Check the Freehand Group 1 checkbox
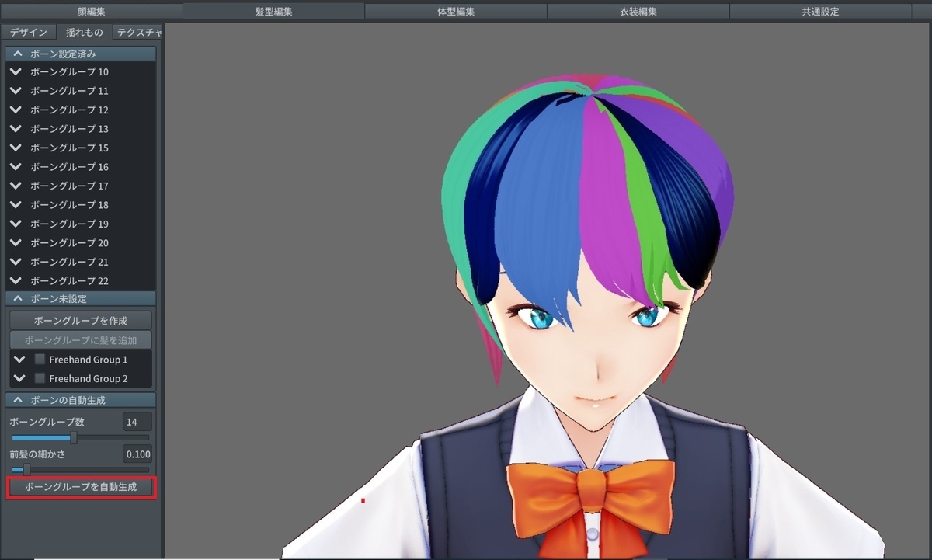The image size is (932, 560). coord(40,360)
